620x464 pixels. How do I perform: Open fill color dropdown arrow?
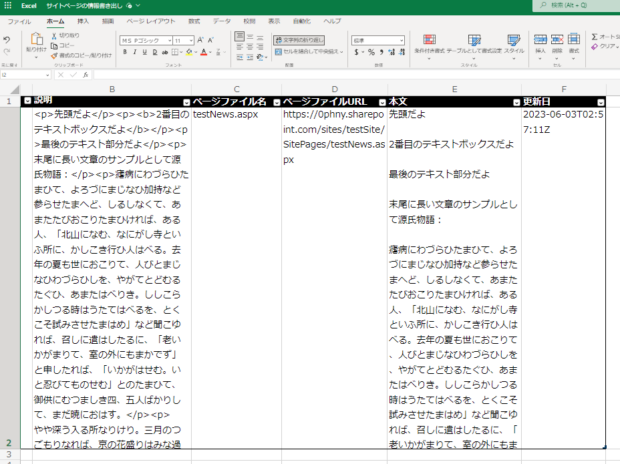coord(196,52)
